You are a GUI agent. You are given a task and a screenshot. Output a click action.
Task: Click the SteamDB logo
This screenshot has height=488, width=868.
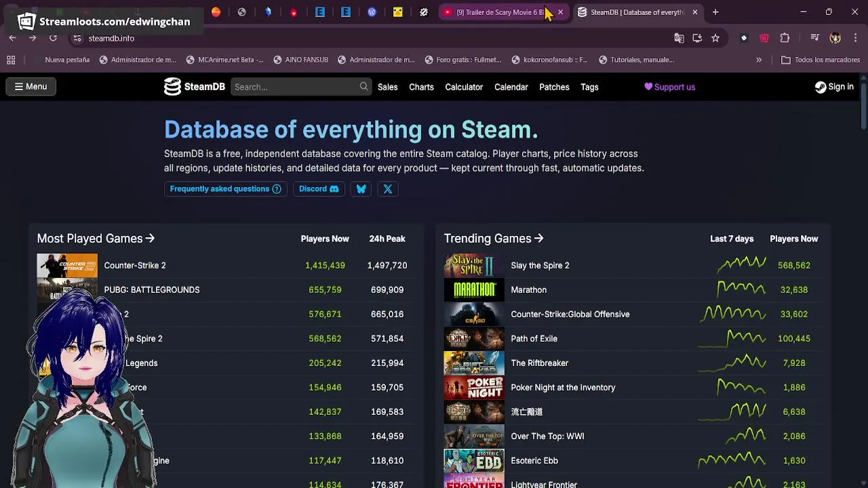pos(195,87)
